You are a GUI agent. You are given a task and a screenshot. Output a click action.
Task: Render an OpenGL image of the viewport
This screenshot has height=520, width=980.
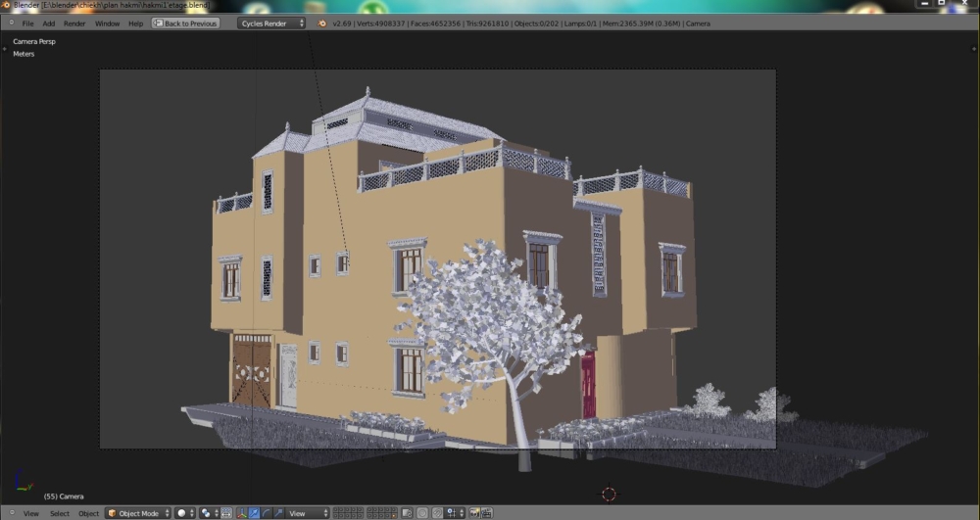(473, 513)
